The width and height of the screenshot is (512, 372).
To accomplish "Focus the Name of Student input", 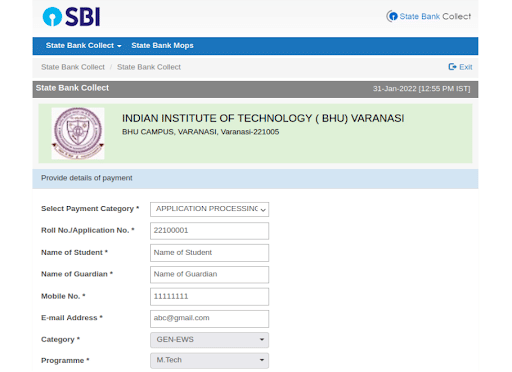I will click(x=209, y=253).
